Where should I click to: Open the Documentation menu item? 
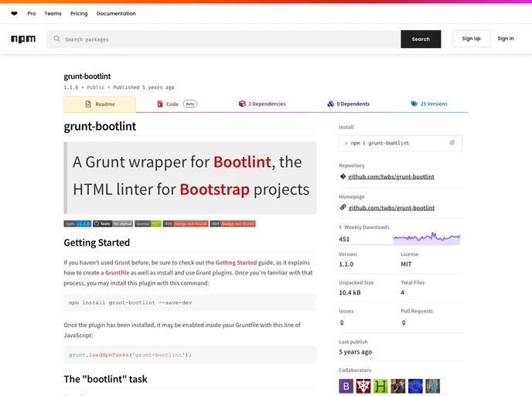pyautogui.click(x=116, y=14)
